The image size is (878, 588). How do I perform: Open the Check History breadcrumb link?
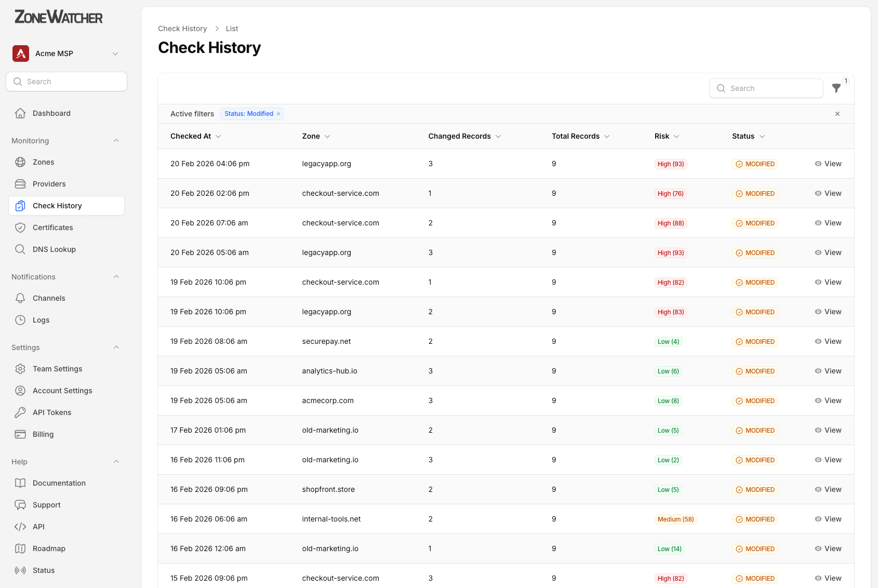(x=182, y=29)
